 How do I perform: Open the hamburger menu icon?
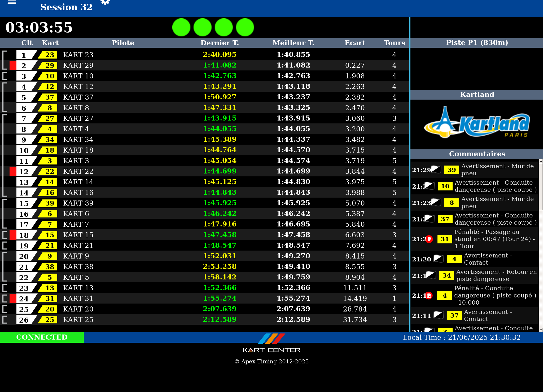tap(12, 2)
